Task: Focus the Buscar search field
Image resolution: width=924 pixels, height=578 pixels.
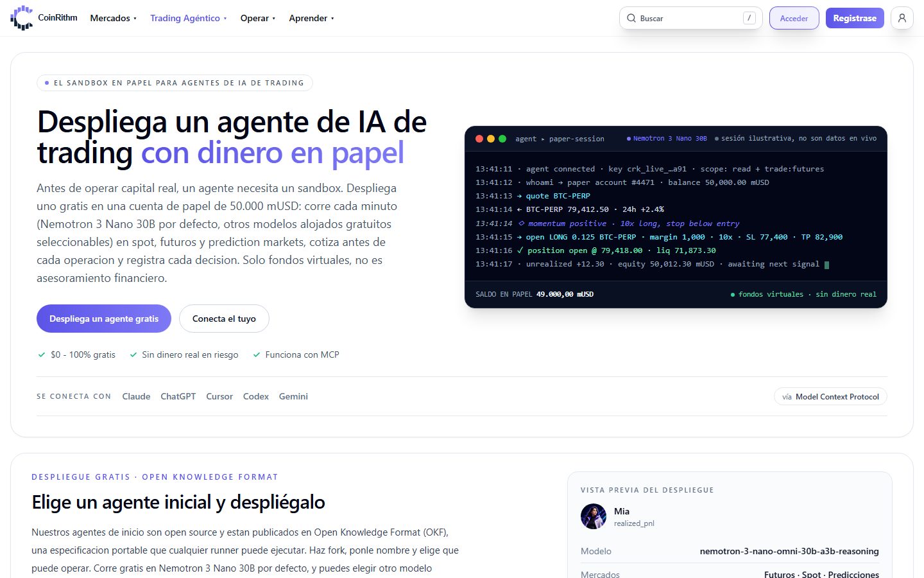Action: point(690,18)
